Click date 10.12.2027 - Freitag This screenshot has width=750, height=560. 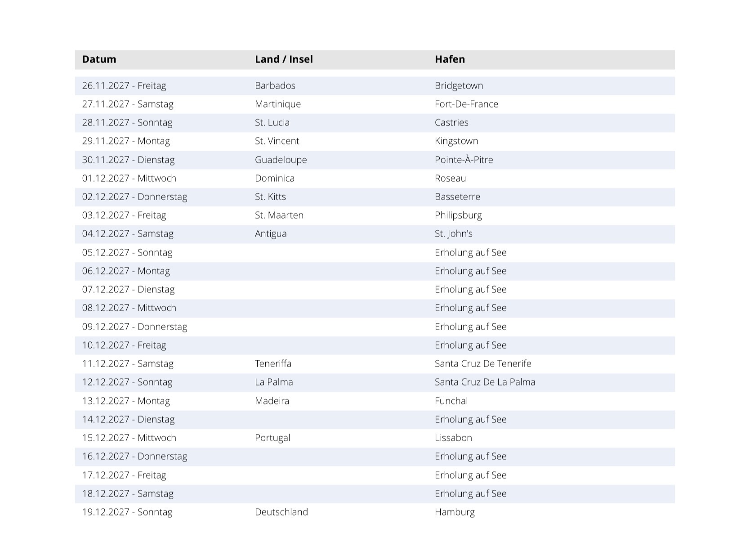[x=124, y=345]
